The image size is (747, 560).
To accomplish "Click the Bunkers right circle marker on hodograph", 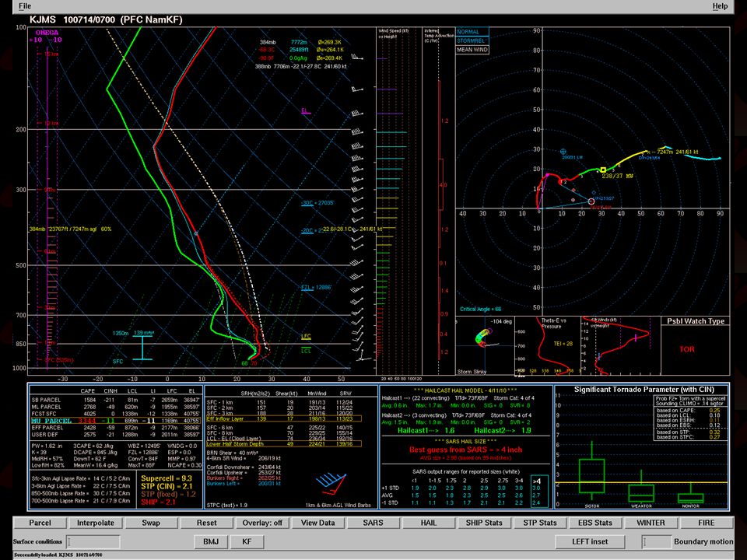I will 591,201.
